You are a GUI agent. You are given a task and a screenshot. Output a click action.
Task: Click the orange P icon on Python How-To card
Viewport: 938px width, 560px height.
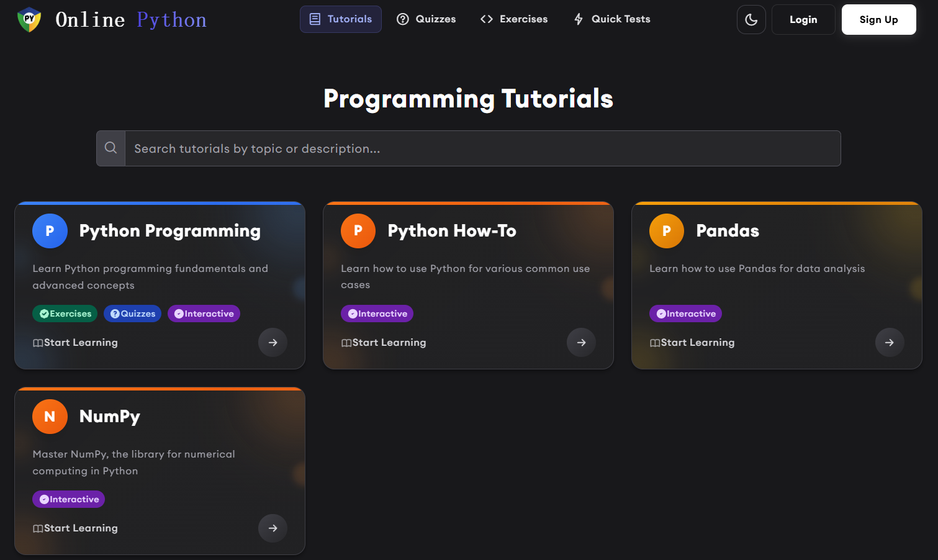point(358,230)
